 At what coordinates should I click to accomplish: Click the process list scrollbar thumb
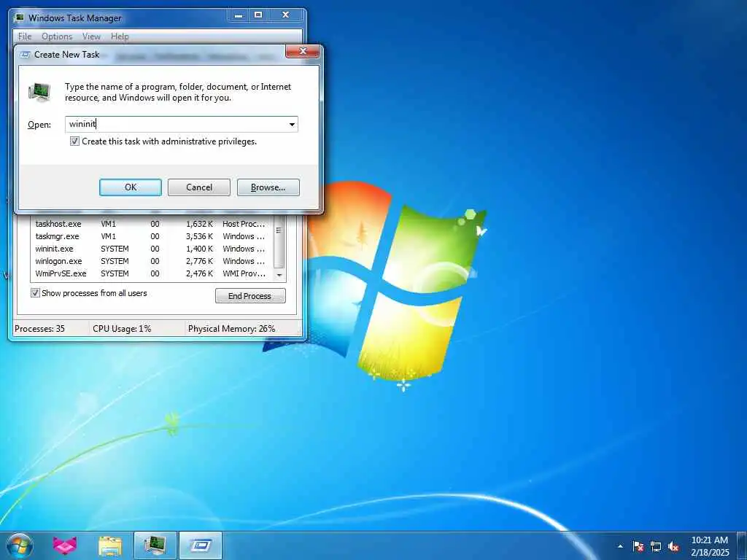coord(279,242)
